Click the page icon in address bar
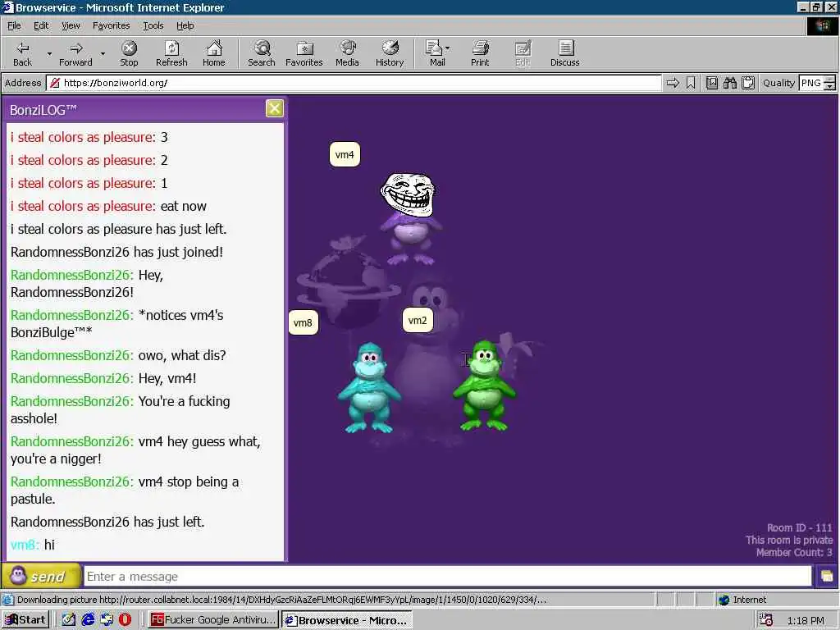840x630 pixels. (x=55, y=83)
